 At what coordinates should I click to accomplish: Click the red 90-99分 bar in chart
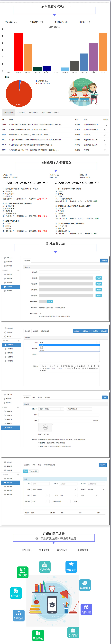tap(18, 52)
